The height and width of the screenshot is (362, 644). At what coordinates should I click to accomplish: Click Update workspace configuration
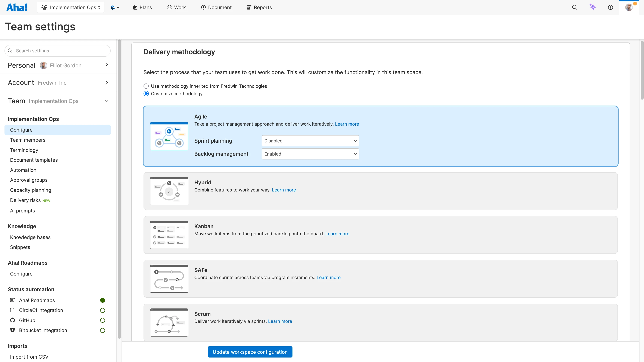click(250, 352)
